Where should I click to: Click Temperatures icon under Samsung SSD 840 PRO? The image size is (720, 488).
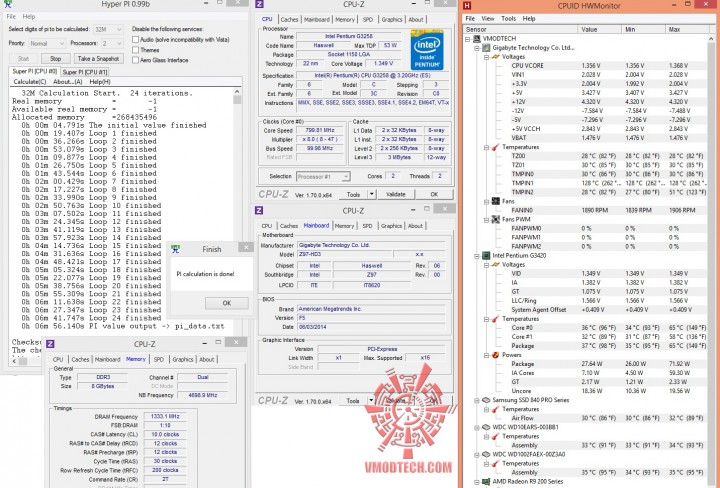coord(495,409)
